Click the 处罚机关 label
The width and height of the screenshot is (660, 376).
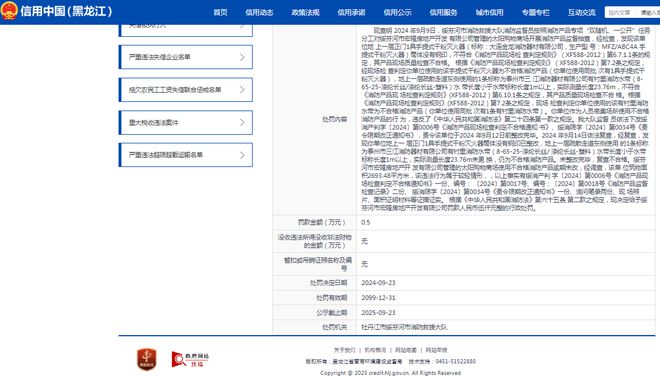(x=335, y=327)
